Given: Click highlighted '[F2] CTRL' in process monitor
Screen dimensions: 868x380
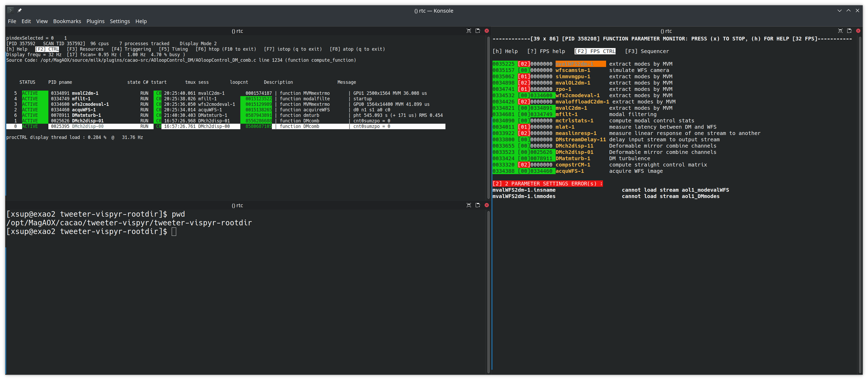Looking at the screenshot, I should click(47, 49).
